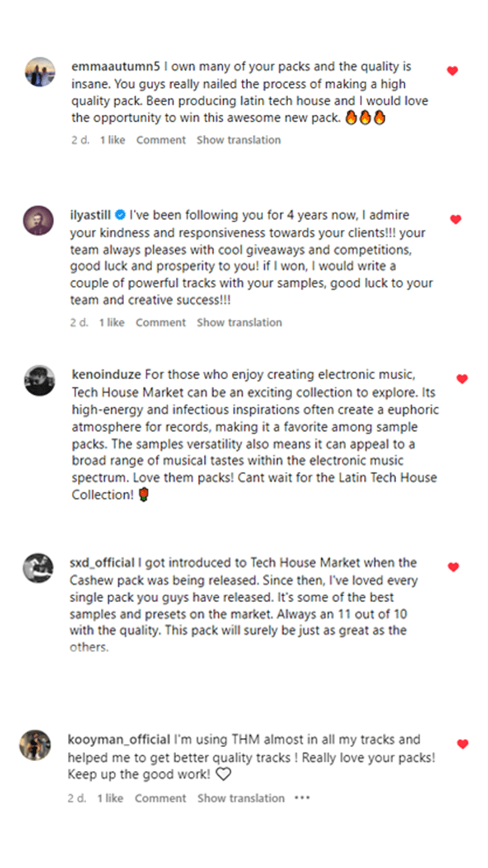Open ilyastill's avatar
The height and width of the screenshot is (868, 488).
(x=38, y=221)
